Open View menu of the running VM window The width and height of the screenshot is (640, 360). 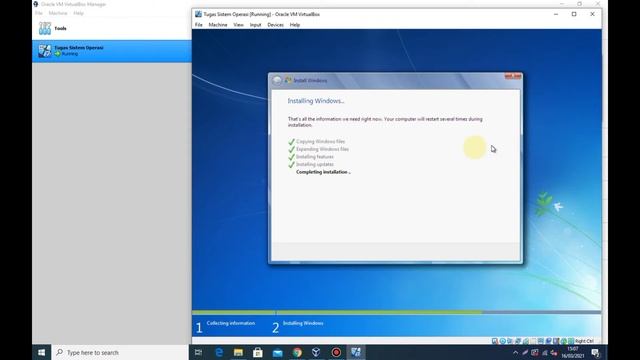238,25
